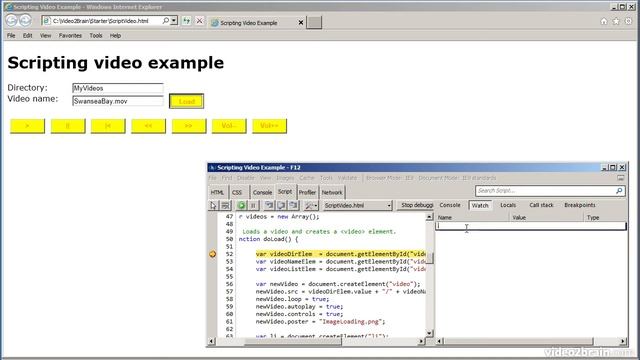Click the pin/unpin icon in F12 menu bar
This screenshot has height=360, width=640.
pos(621,178)
